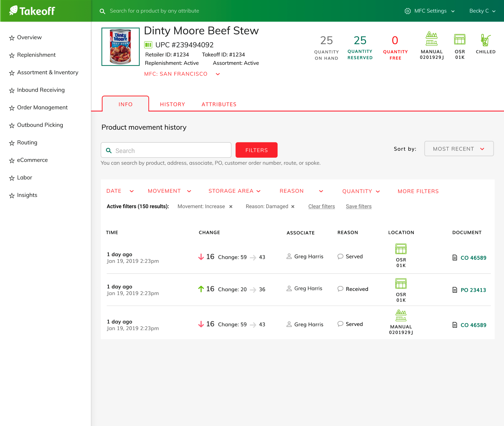Expand the QUANTITY filter
This screenshot has height=426, width=504.
361,191
